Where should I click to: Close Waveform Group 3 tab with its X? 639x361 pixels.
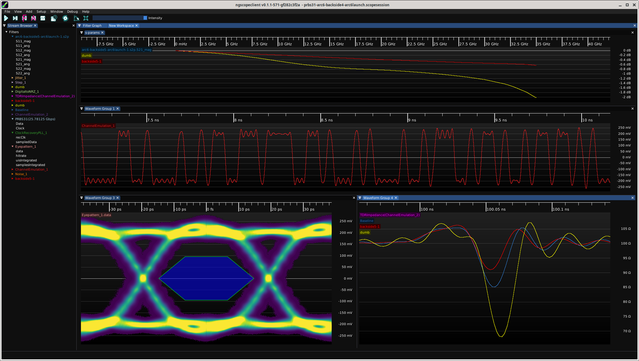click(118, 198)
